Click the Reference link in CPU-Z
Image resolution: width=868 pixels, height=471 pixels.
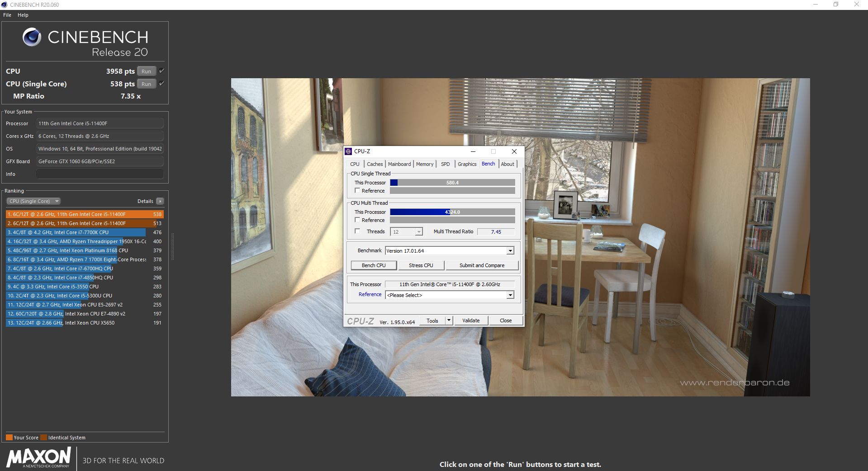coord(370,294)
